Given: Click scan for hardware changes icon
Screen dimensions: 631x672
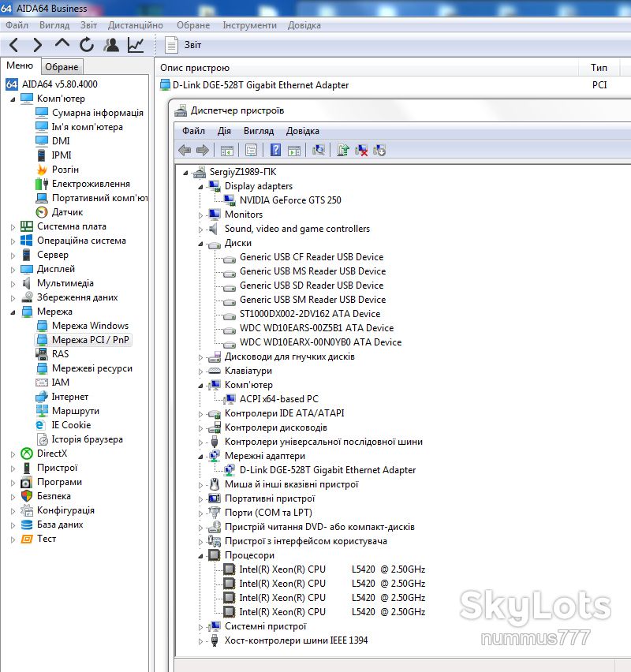Looking at the screenshot, I should click(x=318, y=150).
